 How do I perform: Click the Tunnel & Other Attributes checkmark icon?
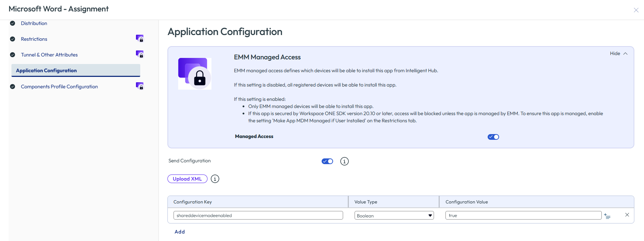point(13,55)
